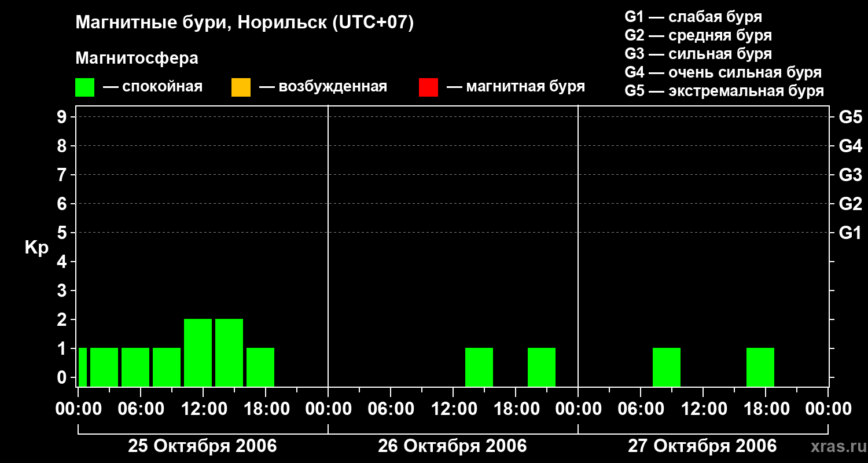Viewport: 868px width, 463px height.
Task: Click the Kp 1 bar spanning 06:00 on 25 Октября
Action: coord(135,367)
